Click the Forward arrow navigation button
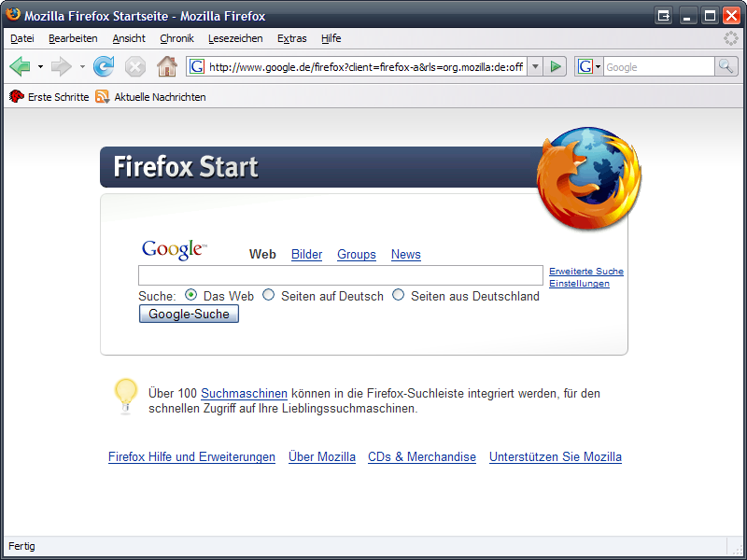The image size is (747, 560). coord(61,66)
